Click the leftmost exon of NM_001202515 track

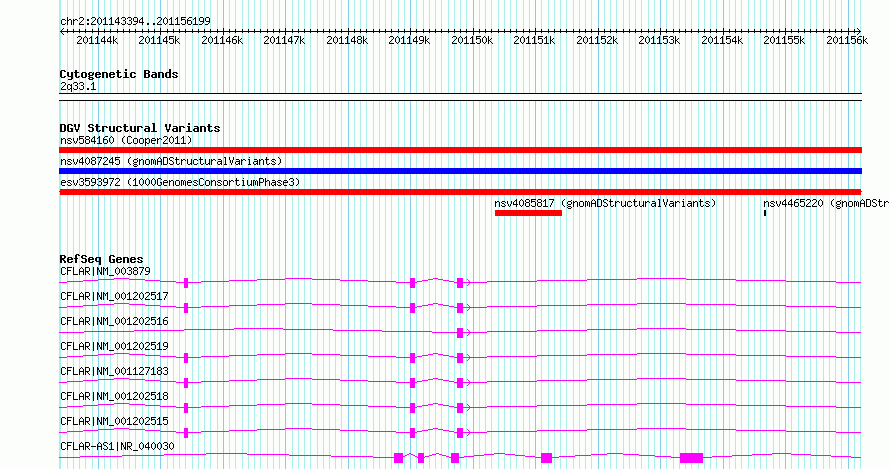coord(186,433)
